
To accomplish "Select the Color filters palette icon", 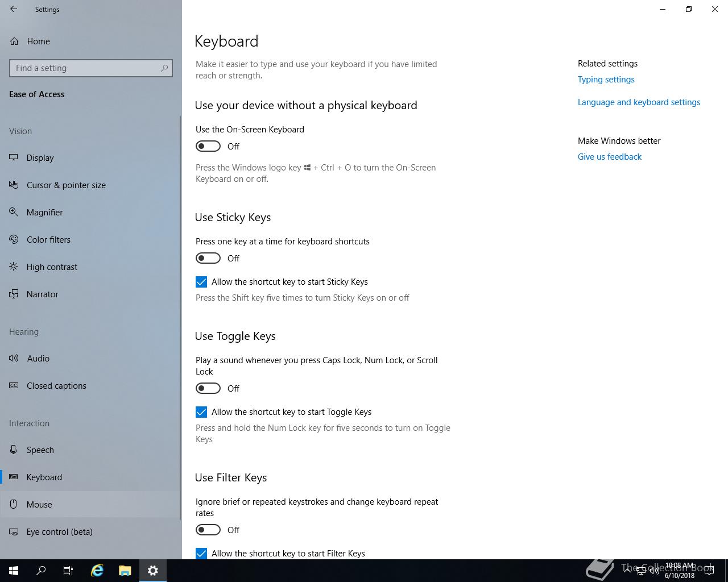I will pos(14,239).
